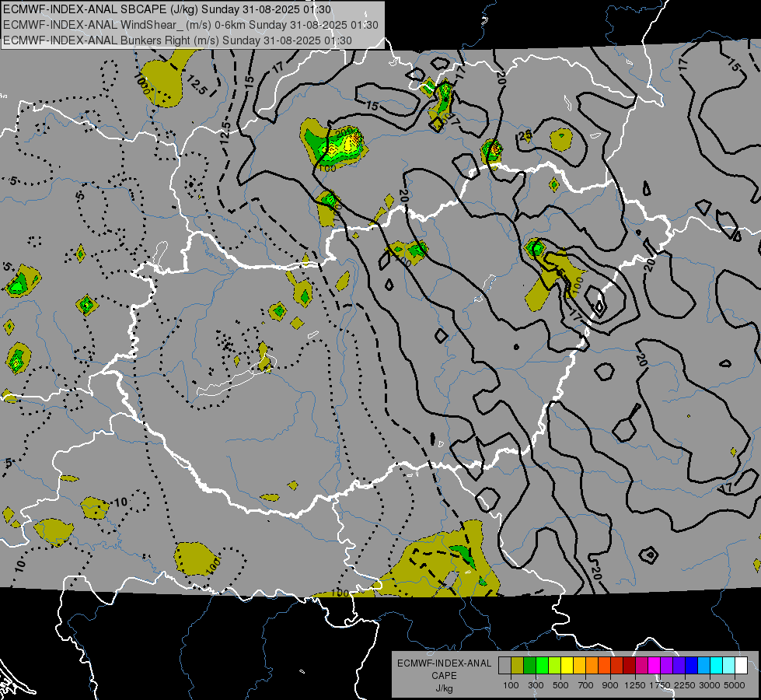Click the CAPE label in the legend
This screenshot has height=700, width=761.
(444, 676)
